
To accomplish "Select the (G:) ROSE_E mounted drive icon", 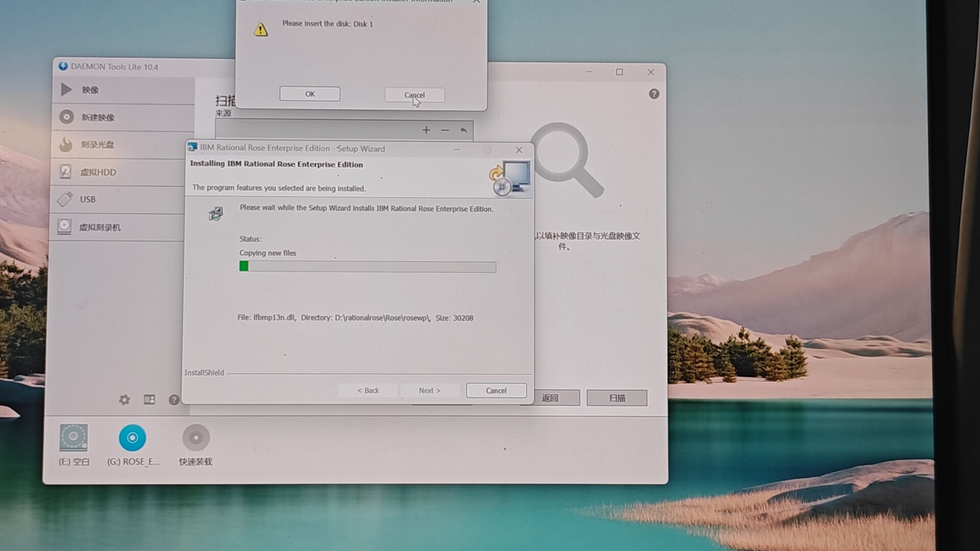I will coord(132,438).
